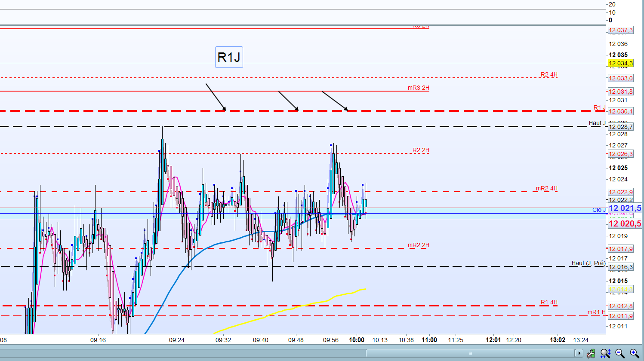Image resolution: width=644 pixels, height=361 pixels.
Task: Select the "R2 2H" line label
Action: [x=421, y=150]
